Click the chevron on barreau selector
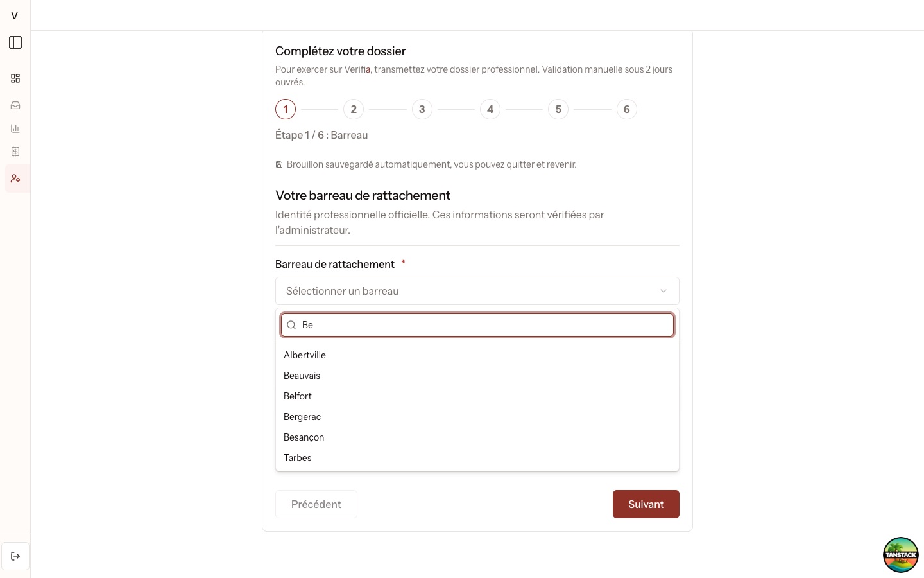Screen dimensions: 924x578 pyautogui.click(x=663, y=291)
